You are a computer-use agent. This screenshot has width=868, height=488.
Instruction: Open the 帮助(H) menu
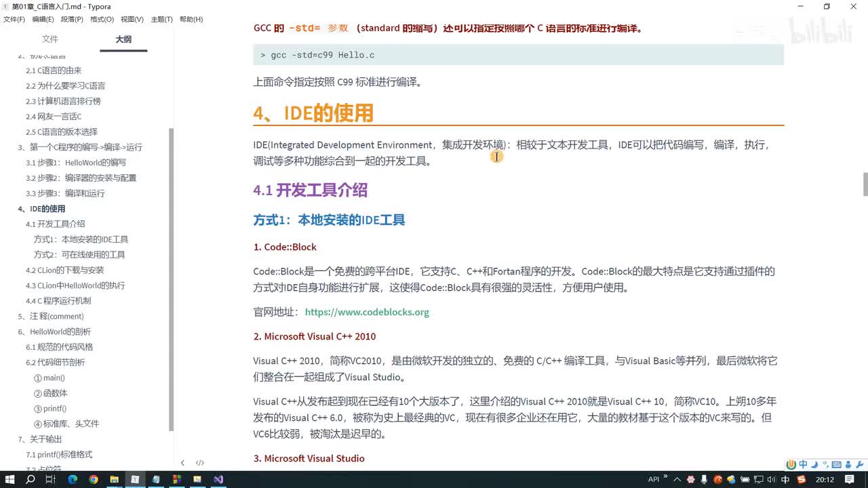191,19
